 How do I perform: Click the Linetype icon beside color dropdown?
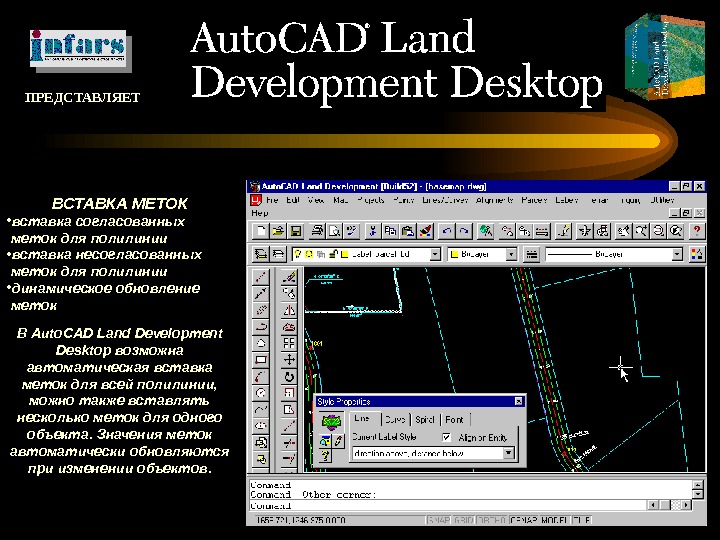pyautogui.click(x=531, y=254)
